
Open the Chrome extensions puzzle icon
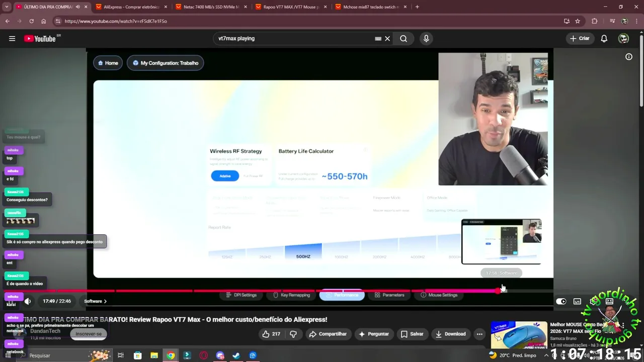[595, 21]
